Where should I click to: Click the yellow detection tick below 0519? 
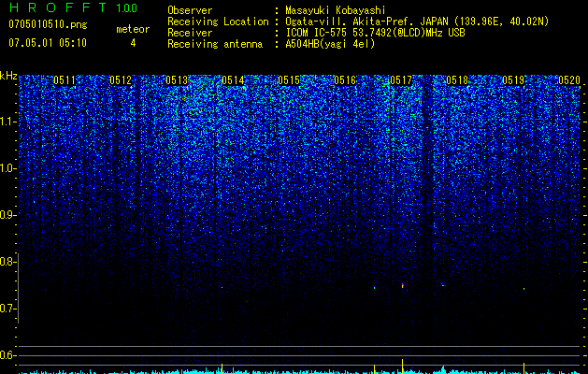pyautogui.click(x=523, y=368)
